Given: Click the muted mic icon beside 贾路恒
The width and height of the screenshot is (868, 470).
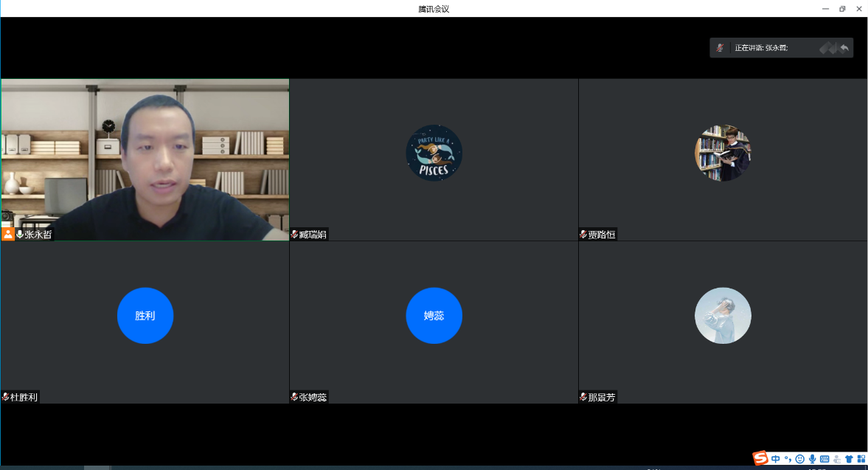Looking at the screenshot, I should (583, 235).
